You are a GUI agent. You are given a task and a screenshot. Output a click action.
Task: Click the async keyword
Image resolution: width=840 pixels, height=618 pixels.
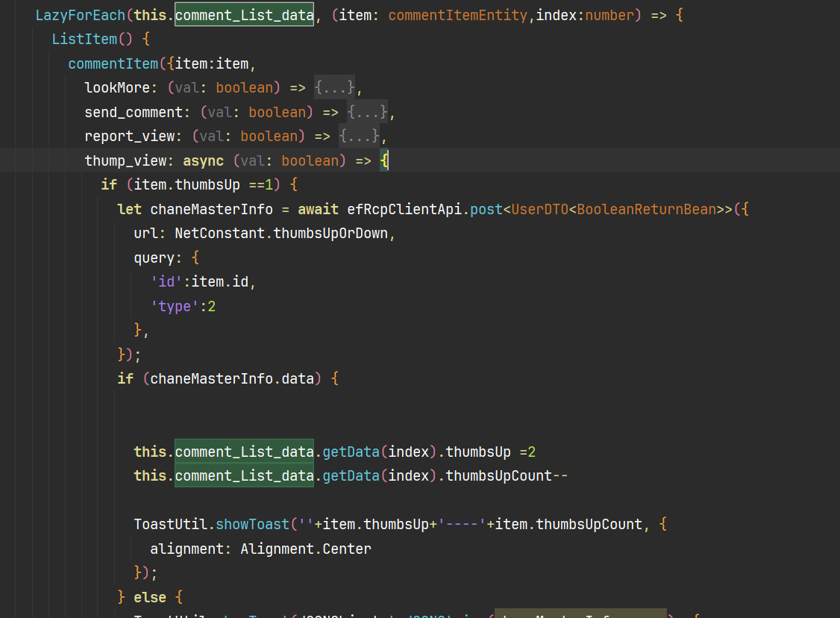tap(204, 161)
